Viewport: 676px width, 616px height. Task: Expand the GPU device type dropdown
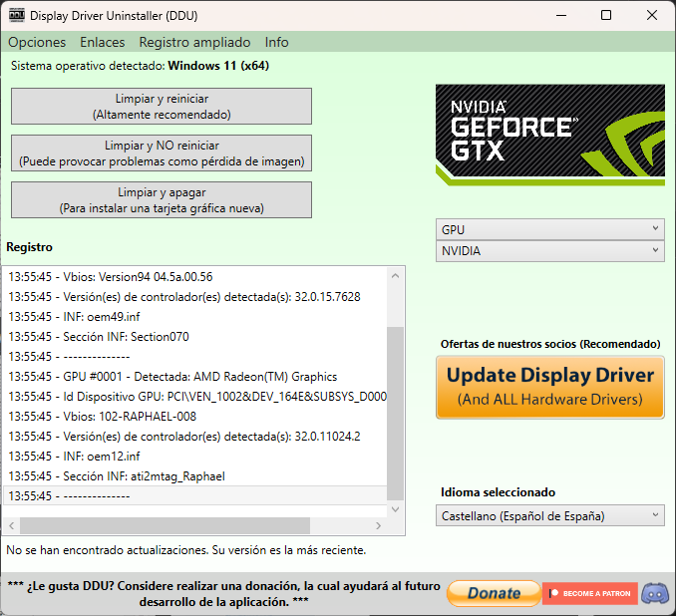click(x=550, y=229)
